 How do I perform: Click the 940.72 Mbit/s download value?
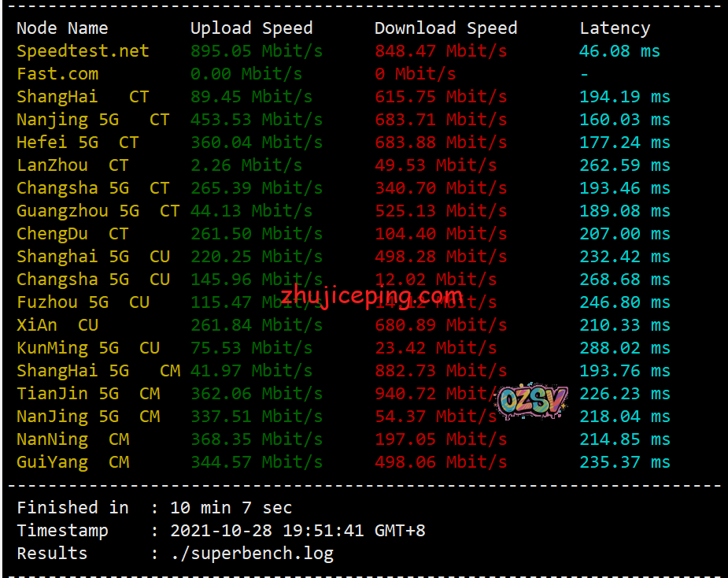[x=437, y=394]
